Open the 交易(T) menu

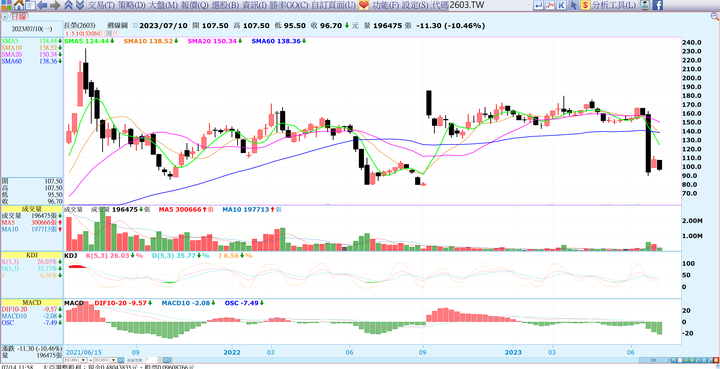pos(101,6)
